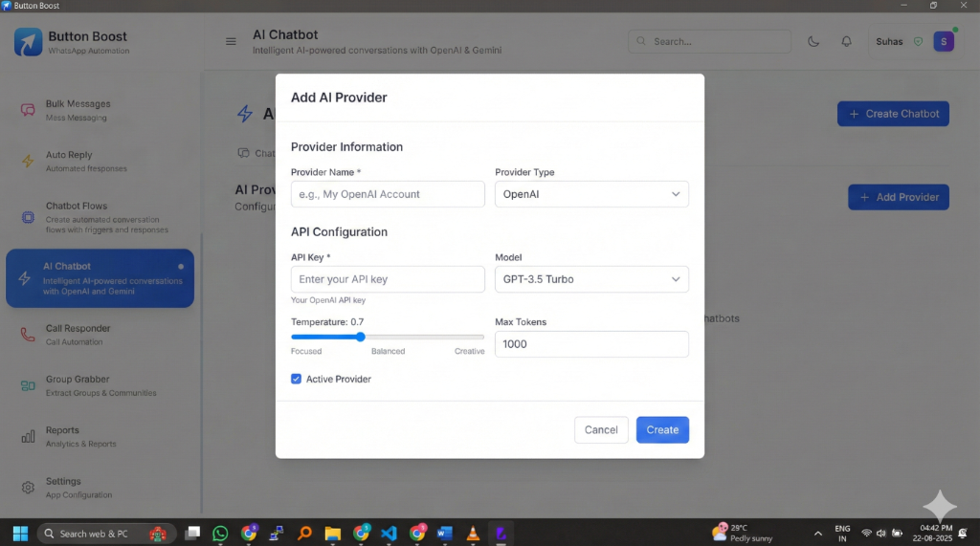Click the Create Chatbot button

(893, 114)
